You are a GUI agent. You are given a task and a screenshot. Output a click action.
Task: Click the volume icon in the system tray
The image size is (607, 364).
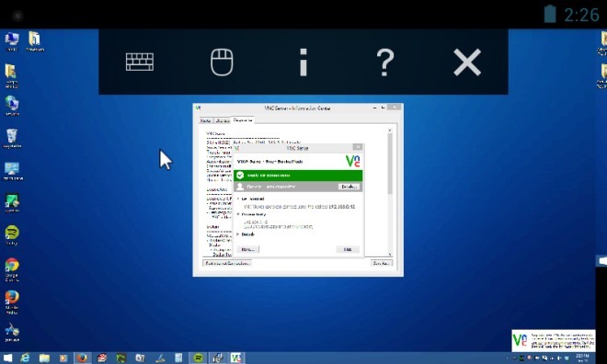coord(559,358)
